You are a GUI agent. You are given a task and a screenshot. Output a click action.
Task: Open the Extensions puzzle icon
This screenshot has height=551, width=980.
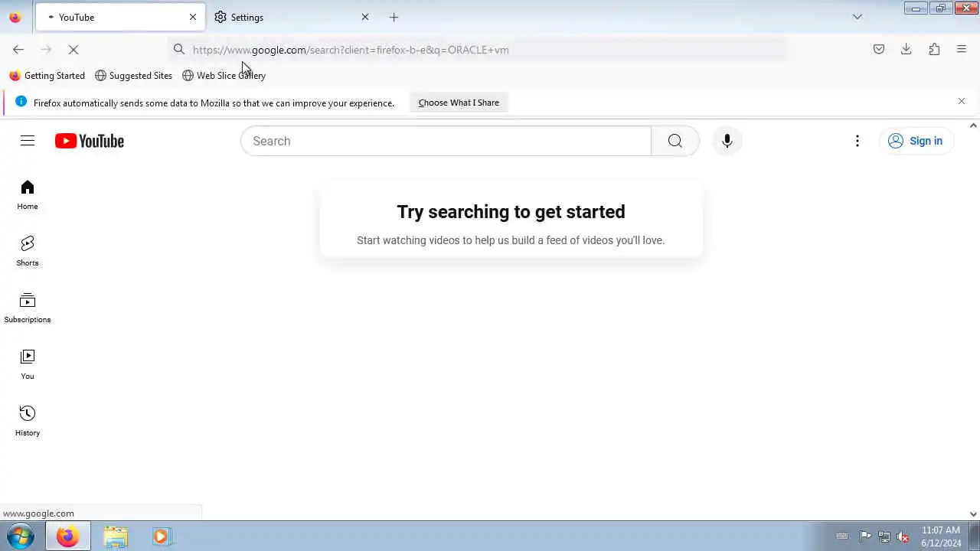click(934, 50)
